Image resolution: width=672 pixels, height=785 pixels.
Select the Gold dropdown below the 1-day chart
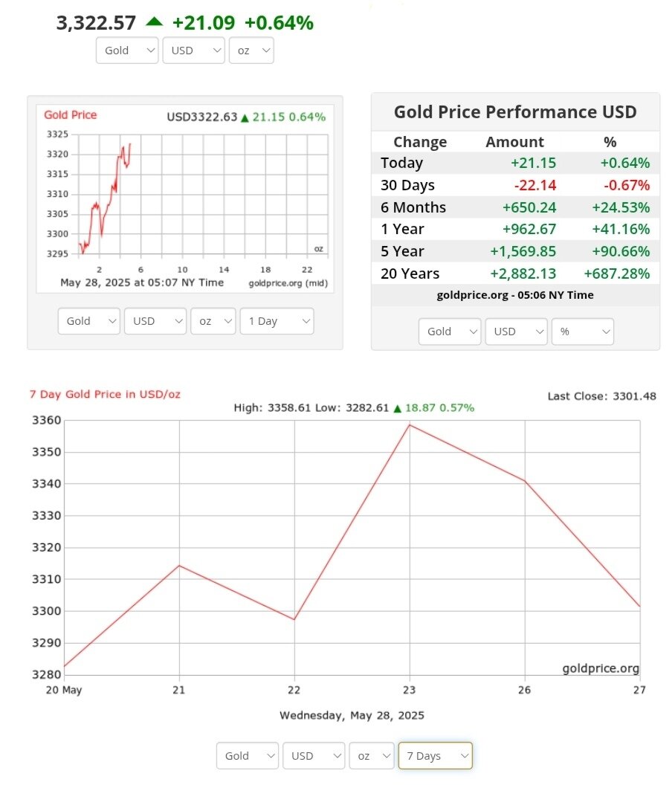[88, 321]
